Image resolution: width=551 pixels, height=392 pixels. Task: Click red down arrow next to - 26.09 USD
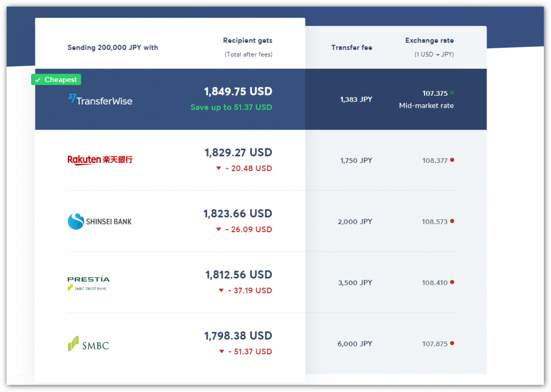(218, 230)
